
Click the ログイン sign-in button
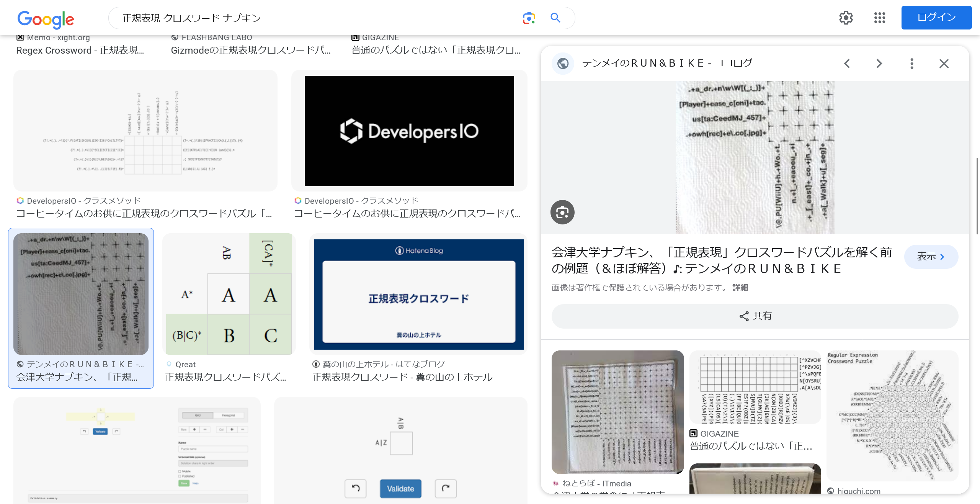936,18
